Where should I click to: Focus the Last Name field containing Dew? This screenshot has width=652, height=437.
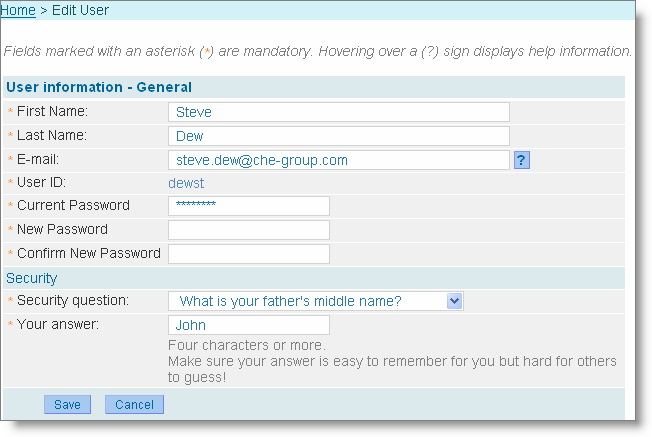(338, 136)
